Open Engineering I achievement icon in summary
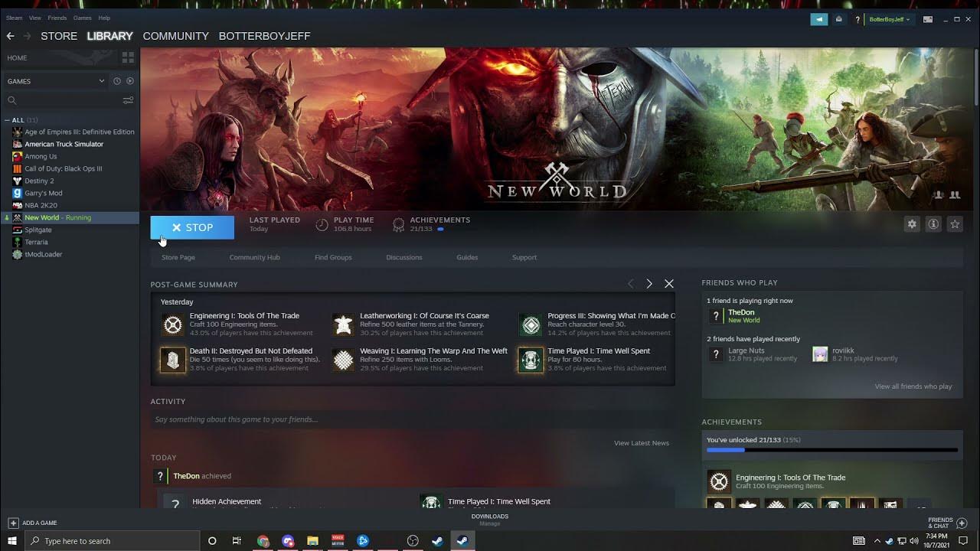Screen dimensions: 980x551 (x=173, y=324)
